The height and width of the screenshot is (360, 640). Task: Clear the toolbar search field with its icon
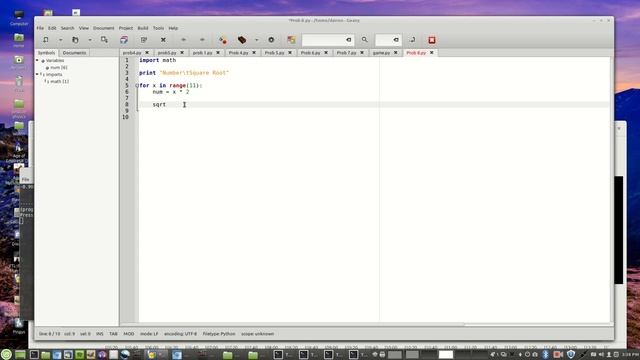349,40
